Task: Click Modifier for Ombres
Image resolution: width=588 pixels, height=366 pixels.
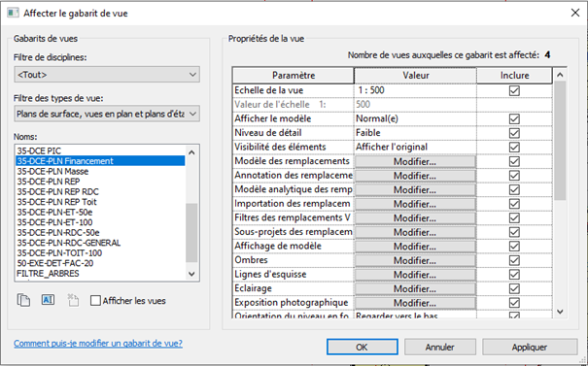Action: tap(415, 261)
